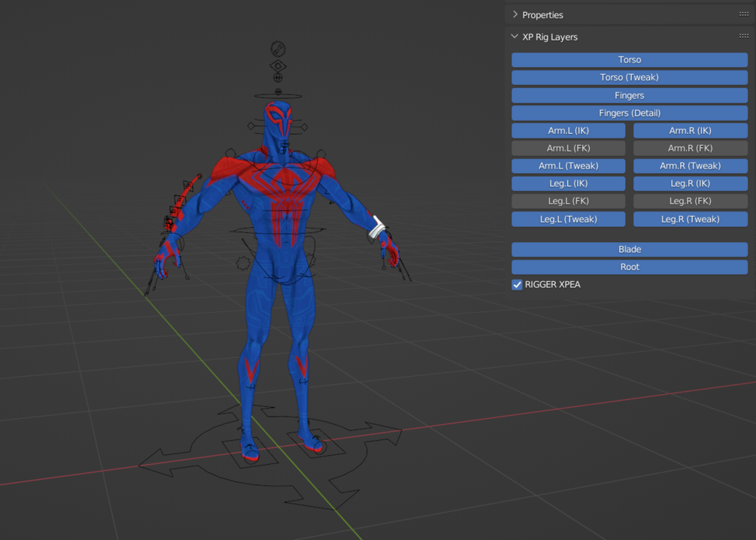Image resolution: width=756 pixels, height=540 pixels.
Task: Toggle the Fingers rig layer
Action: 629,96
